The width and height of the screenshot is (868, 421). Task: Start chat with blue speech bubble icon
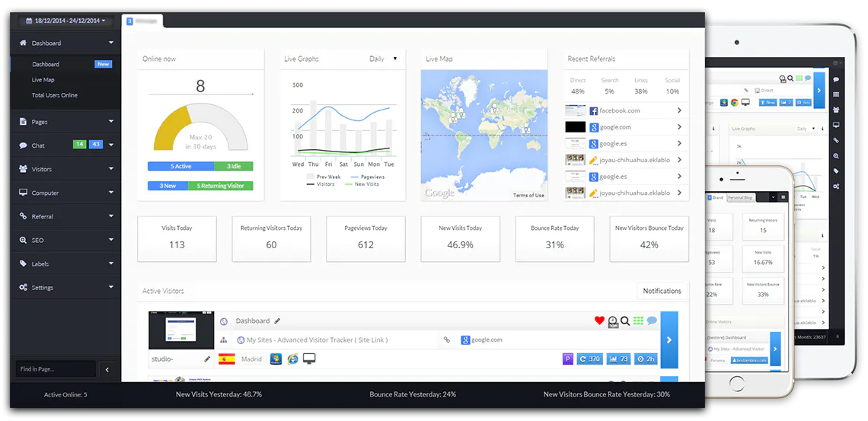pos(652,321)
